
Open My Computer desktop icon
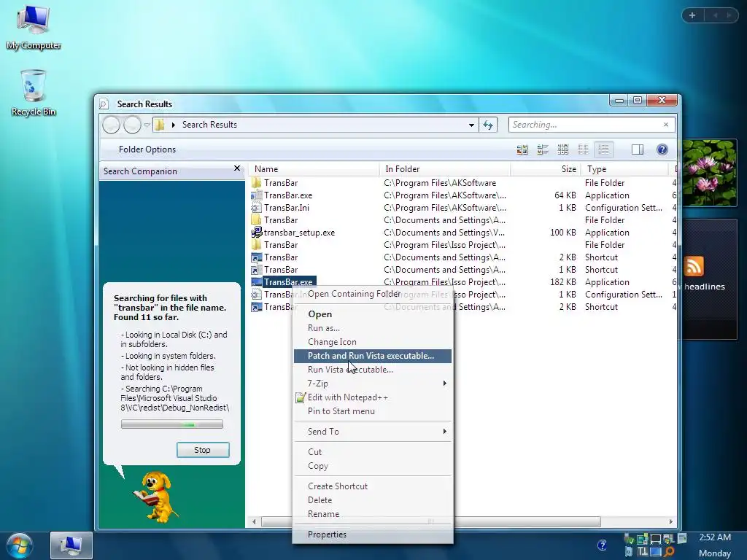click(x=34, y=27)
